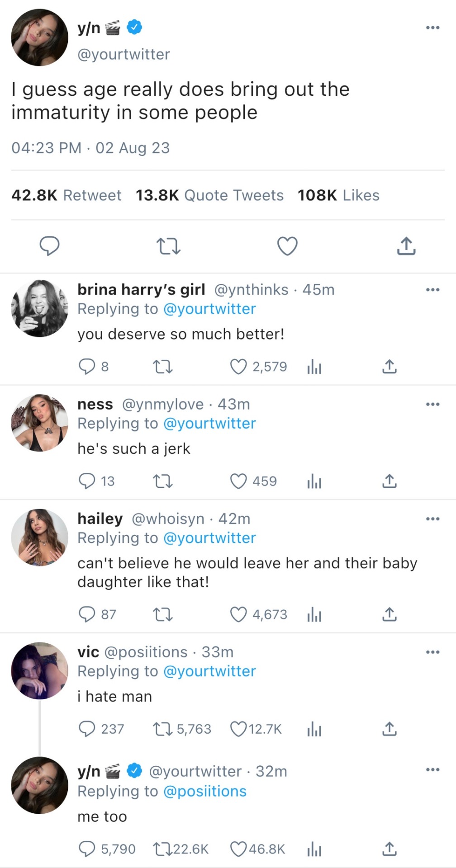Retweet the main tweet about immaturity
The width and height of the screenshot is (456, 868).
[x=168, y=246]
